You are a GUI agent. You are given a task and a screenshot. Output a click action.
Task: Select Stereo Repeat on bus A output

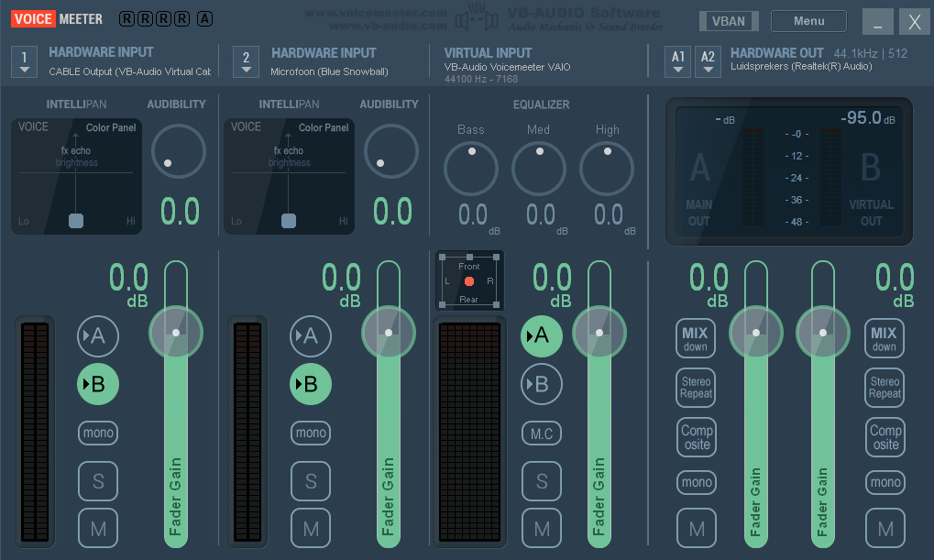click(696, 388)
